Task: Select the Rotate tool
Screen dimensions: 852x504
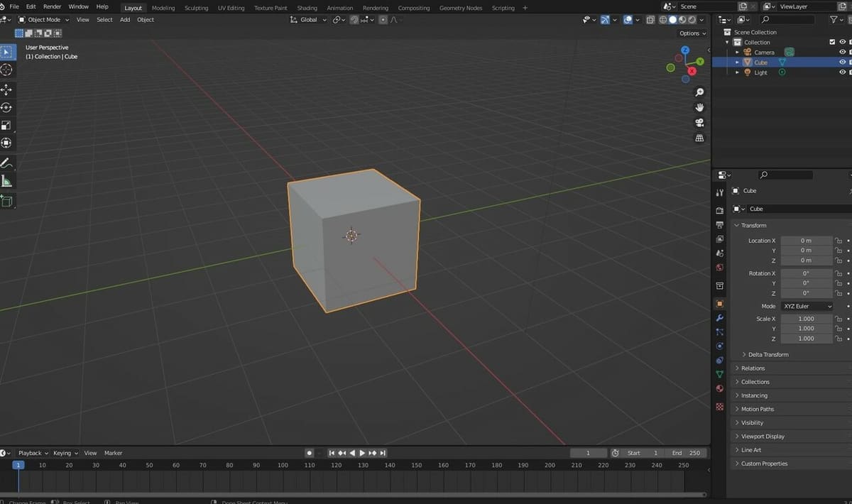Action: pyautogui.click(x=7, y=108)
